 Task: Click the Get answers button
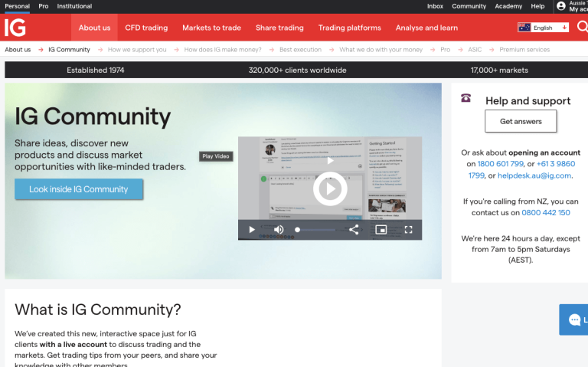[521, 121]
